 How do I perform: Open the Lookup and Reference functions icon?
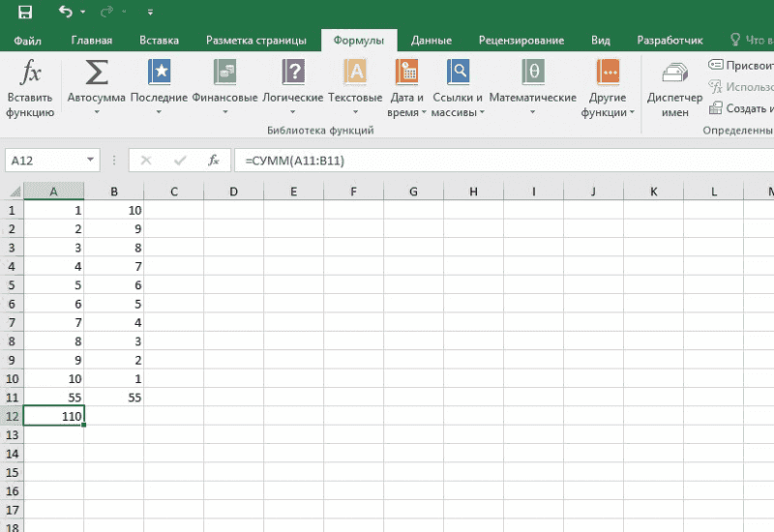point(458,74)
